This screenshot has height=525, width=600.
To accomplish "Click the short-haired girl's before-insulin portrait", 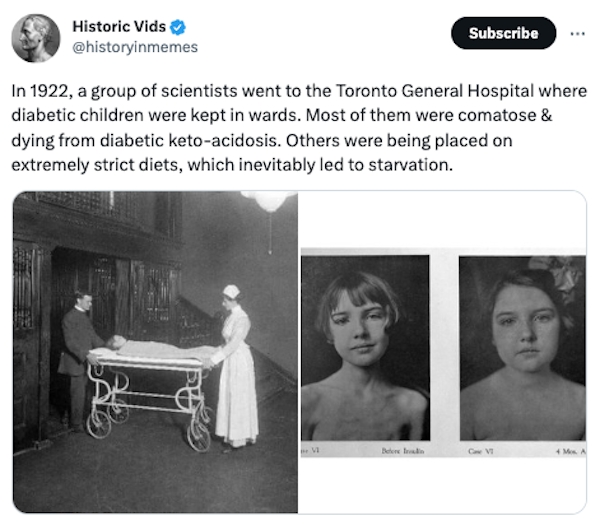I will pyautogui.click(x=366, y=345).
